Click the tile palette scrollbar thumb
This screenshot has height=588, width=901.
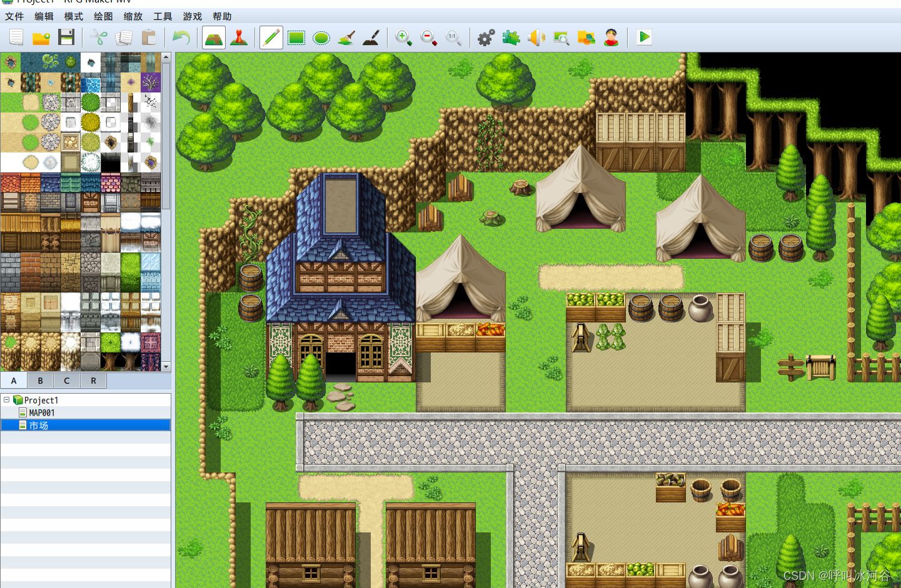(166, 135)
